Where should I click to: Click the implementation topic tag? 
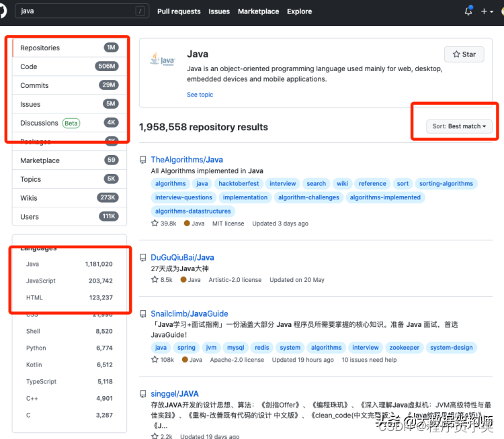pos(245,197)
